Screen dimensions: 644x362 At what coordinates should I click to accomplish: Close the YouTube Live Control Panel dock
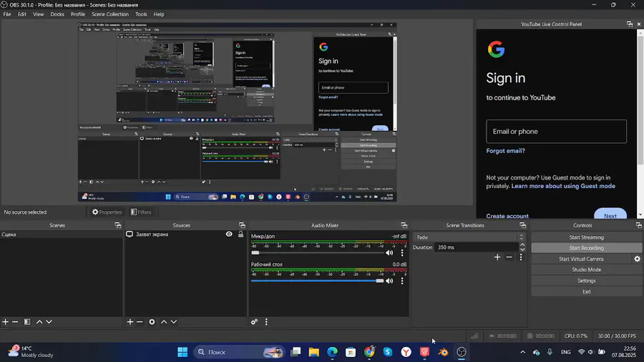point(639,24)
